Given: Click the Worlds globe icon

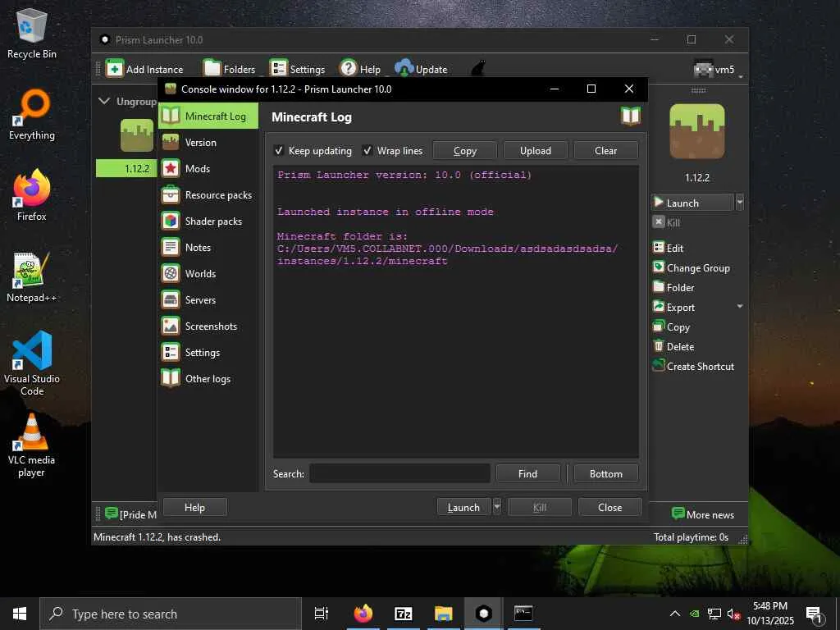Looking at the screenshot, I should [171, 274].
